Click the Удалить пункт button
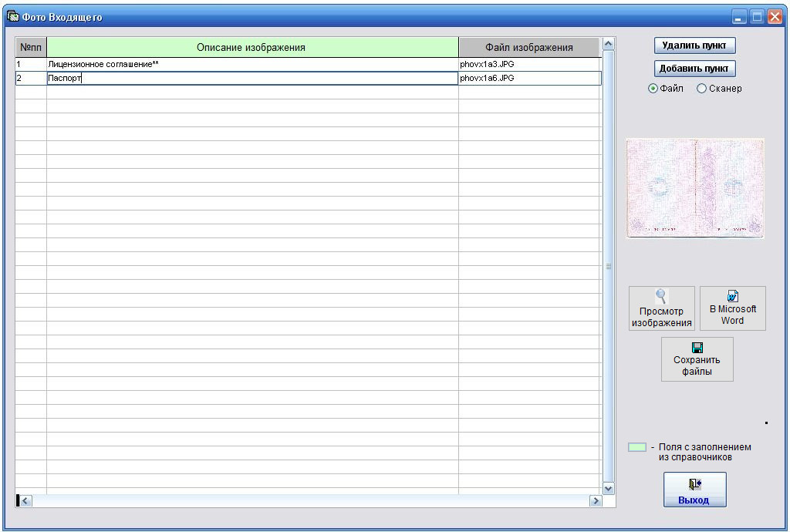The image size is (790, 532). [695, 45]
